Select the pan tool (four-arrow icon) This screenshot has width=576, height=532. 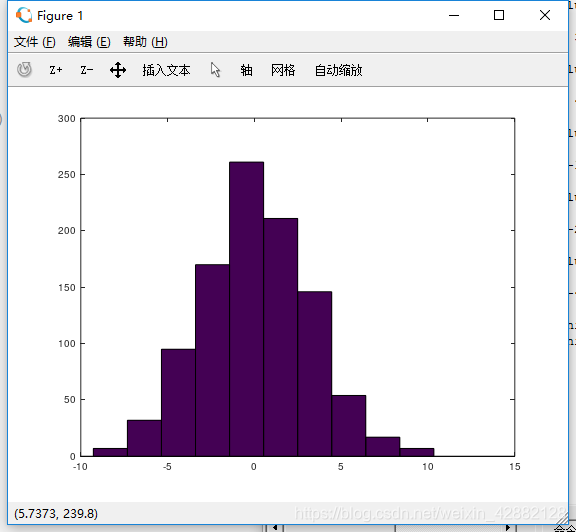click(118, 70)
